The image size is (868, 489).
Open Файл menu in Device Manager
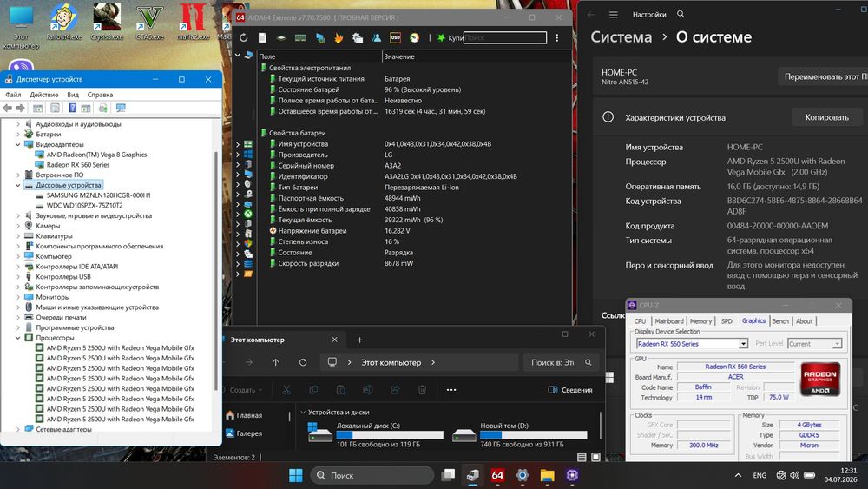pyautogui.click(x=13, y=95)
